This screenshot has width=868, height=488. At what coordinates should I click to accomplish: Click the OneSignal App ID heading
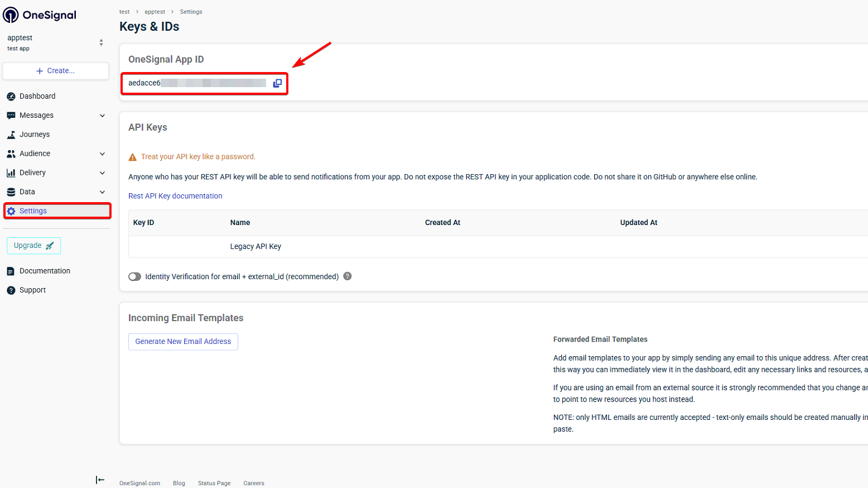click(166, 60)
